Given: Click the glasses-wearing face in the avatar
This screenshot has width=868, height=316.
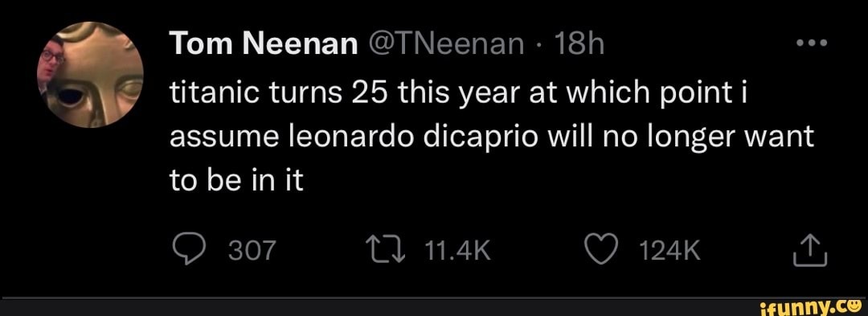Looking at the screenshot, I should 51,62.
